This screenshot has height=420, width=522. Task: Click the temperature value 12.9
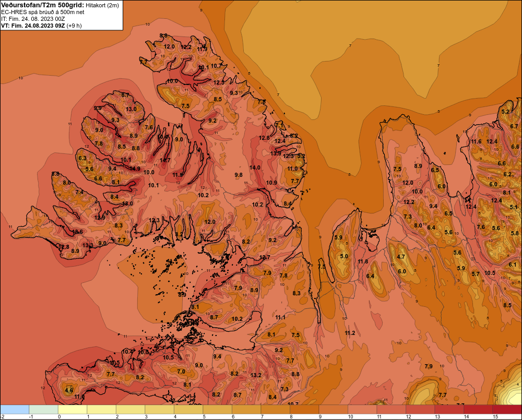[x=100, y=218]
